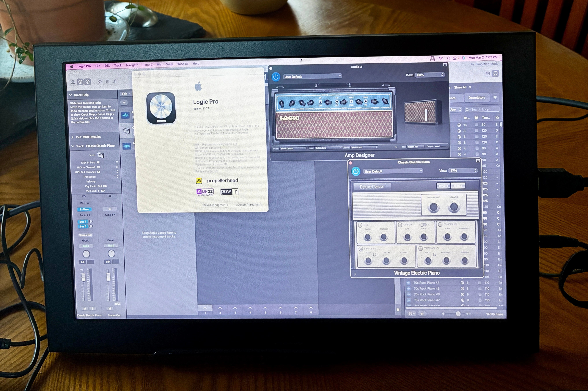This screenshot has height=391, width=588.
Task: Click the add track plus button
Action: [x=124, y=102]
